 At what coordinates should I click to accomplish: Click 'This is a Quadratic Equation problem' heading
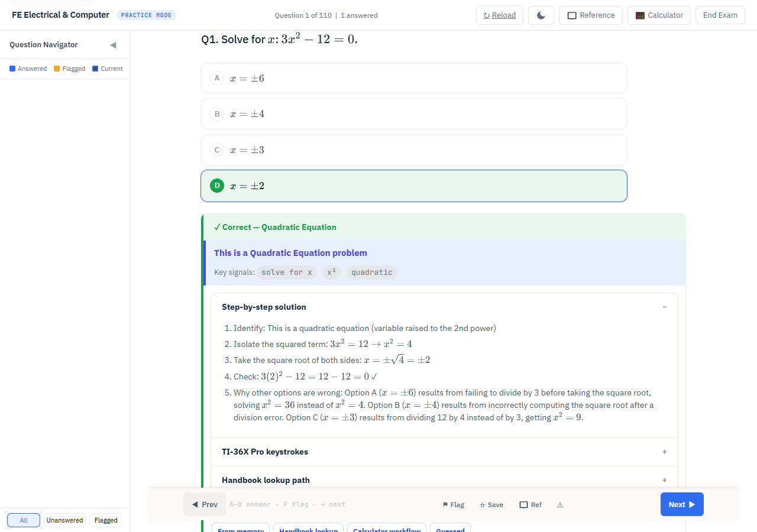(x=290, y=253)
